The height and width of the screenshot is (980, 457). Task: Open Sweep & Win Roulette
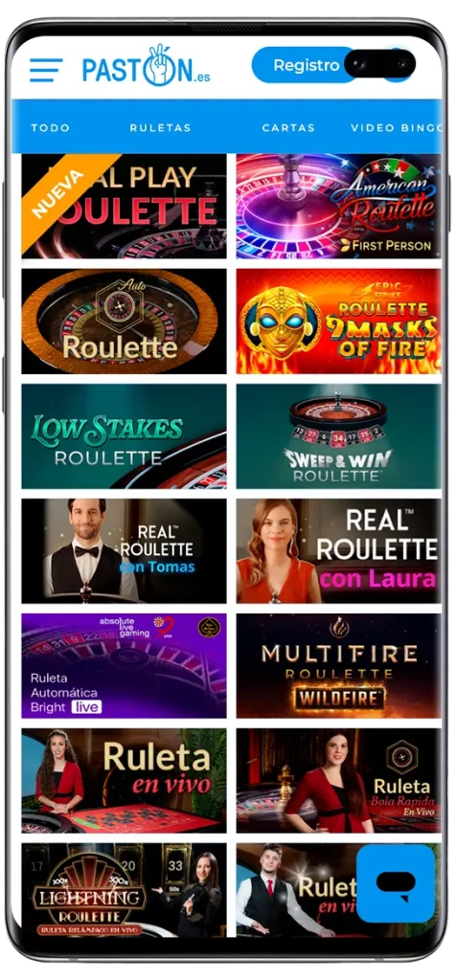click(x=339, y=436)
